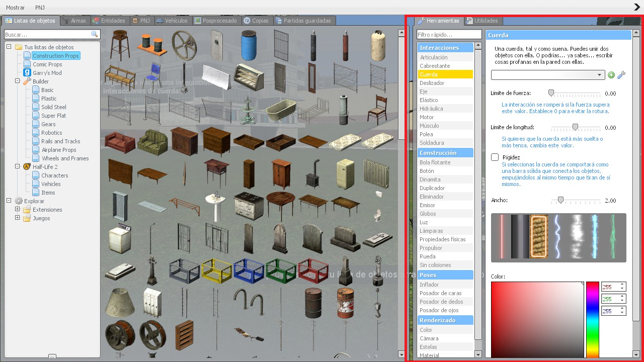Click the green add-preset plus icon
This screenshot has width=644, height=362.
611,75
